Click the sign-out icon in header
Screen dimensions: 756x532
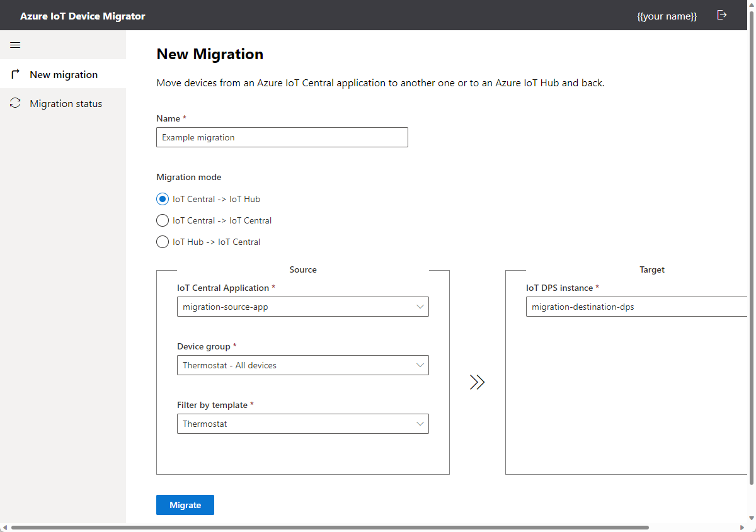pyautogui.click(x=722, y=15)
